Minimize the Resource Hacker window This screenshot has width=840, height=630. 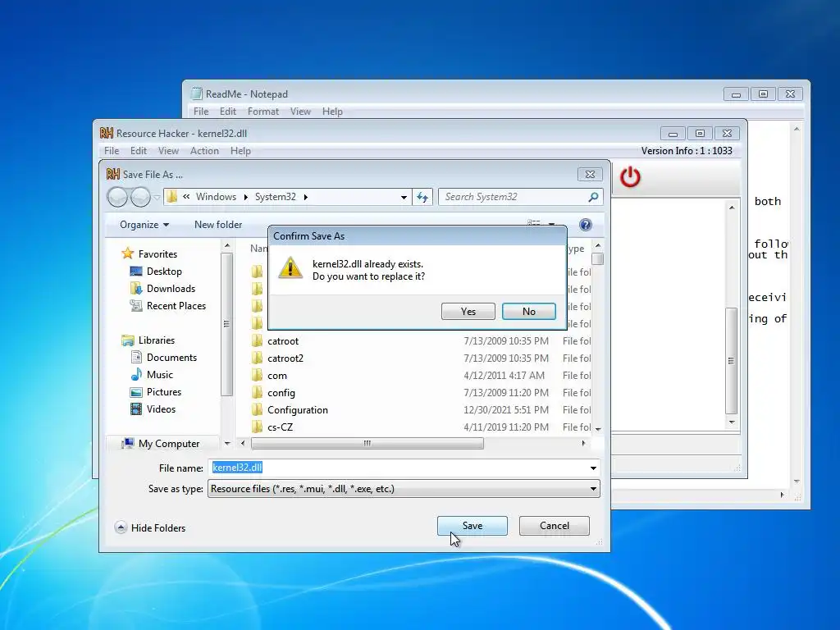(x=673, y=134)
